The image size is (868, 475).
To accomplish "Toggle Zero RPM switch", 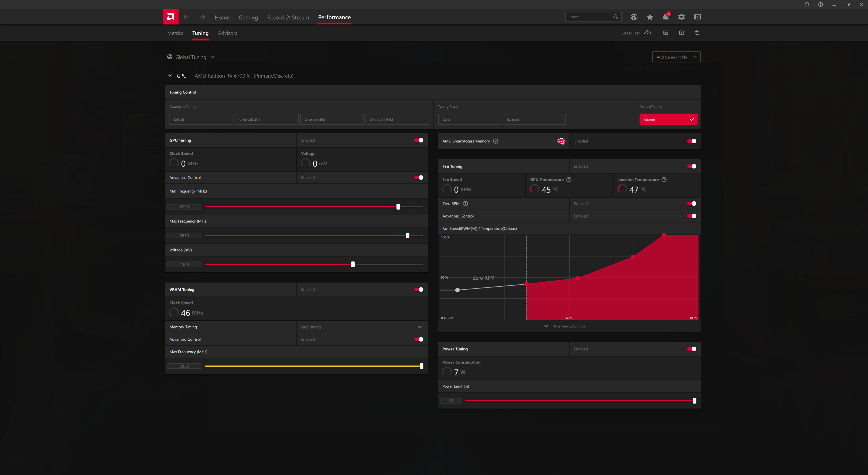I will (691, 203).
